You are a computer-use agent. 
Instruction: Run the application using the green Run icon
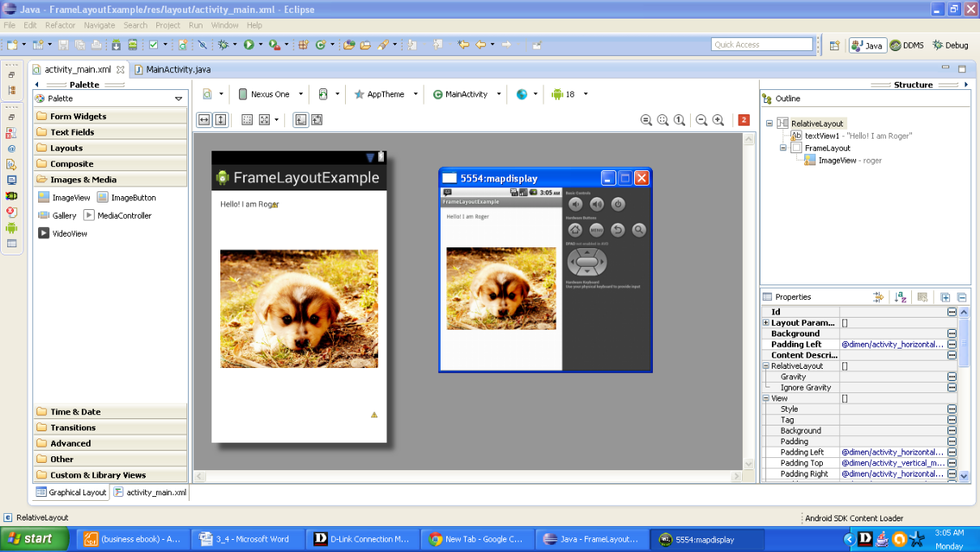[249, 45]
